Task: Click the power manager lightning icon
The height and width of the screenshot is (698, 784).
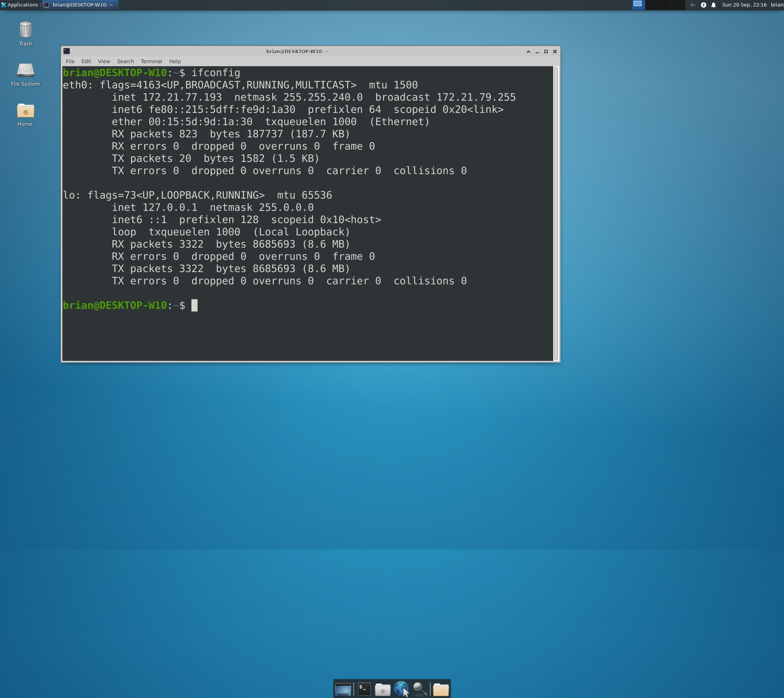Action: click(704, 5)
